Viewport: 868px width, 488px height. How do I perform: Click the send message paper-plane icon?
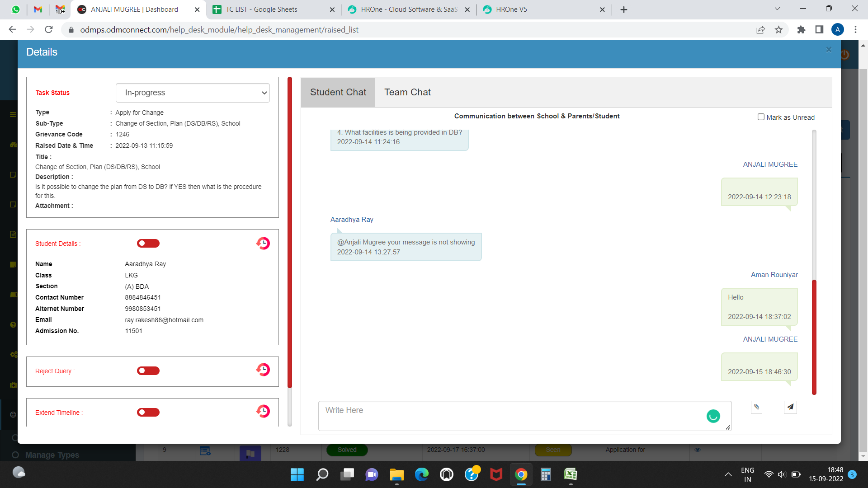tap(790, 407)
